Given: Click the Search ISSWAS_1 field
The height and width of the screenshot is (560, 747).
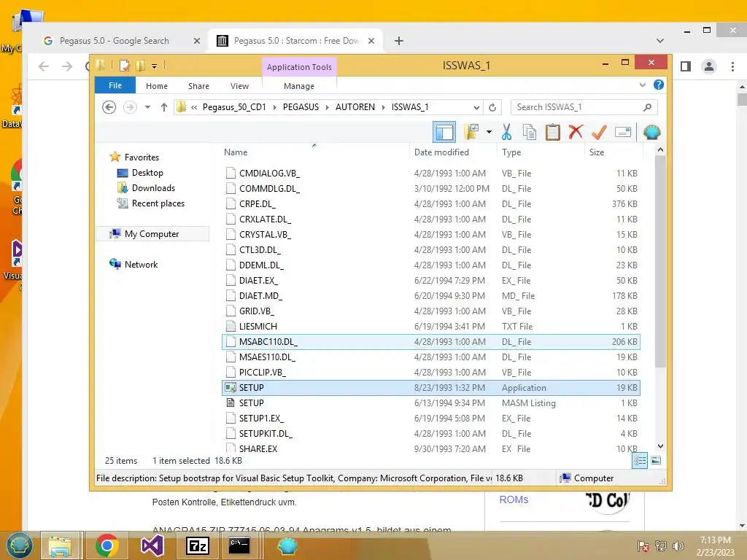Looking at the screenshot, I should point(584,107).
